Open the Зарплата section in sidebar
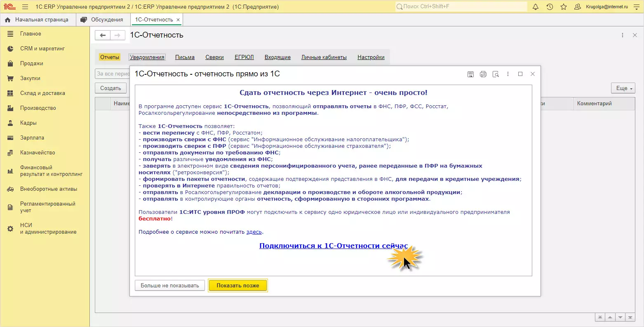 click(x=32, y=138)
